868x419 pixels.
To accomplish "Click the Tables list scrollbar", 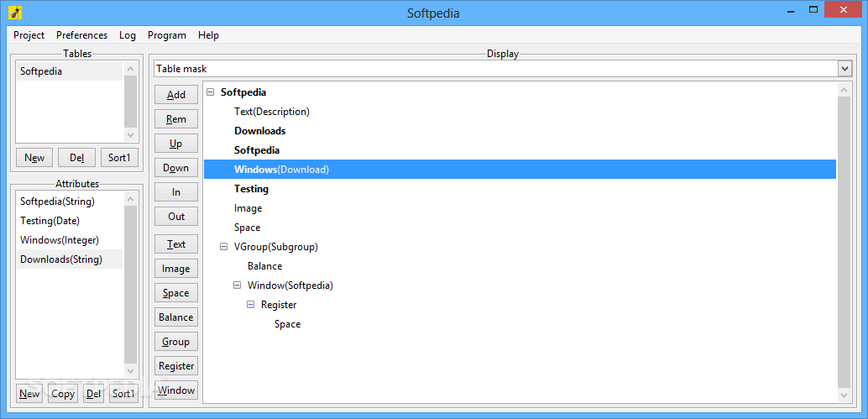I will (x=130, y=102).
